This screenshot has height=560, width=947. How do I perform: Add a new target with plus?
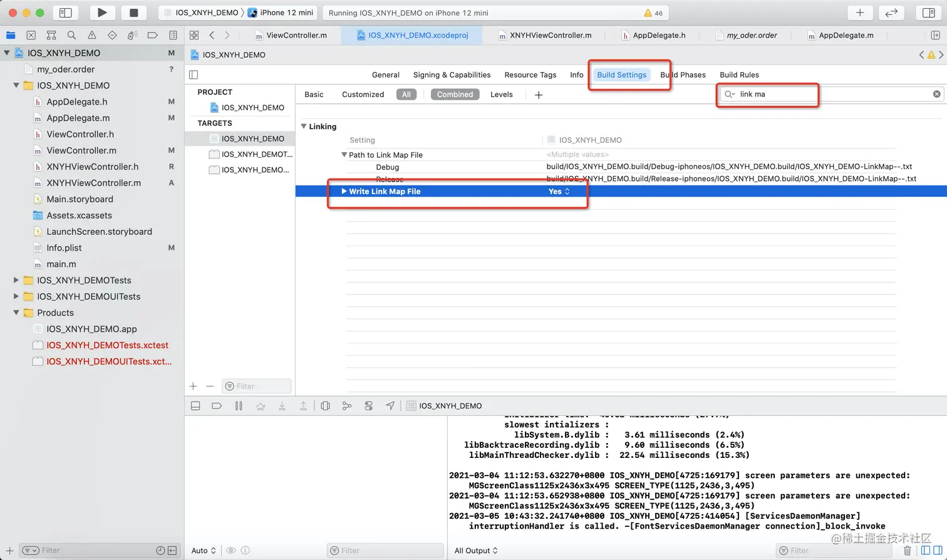[x=194, y=386]
